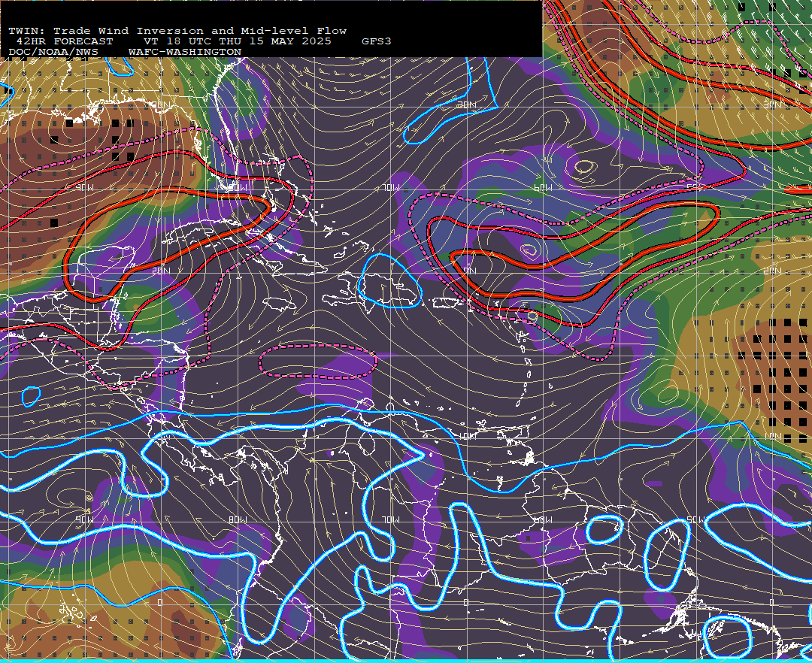This screenshot has width=812, height=663.
Task: Click the '70W' label north of Hispaniola
Action: [391, 188]
